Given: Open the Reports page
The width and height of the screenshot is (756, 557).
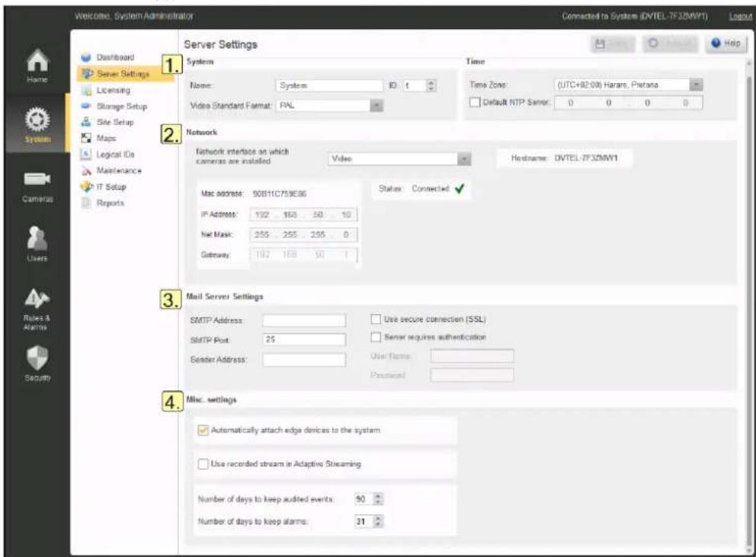Looking at the screenshot, I should point(111,203).
